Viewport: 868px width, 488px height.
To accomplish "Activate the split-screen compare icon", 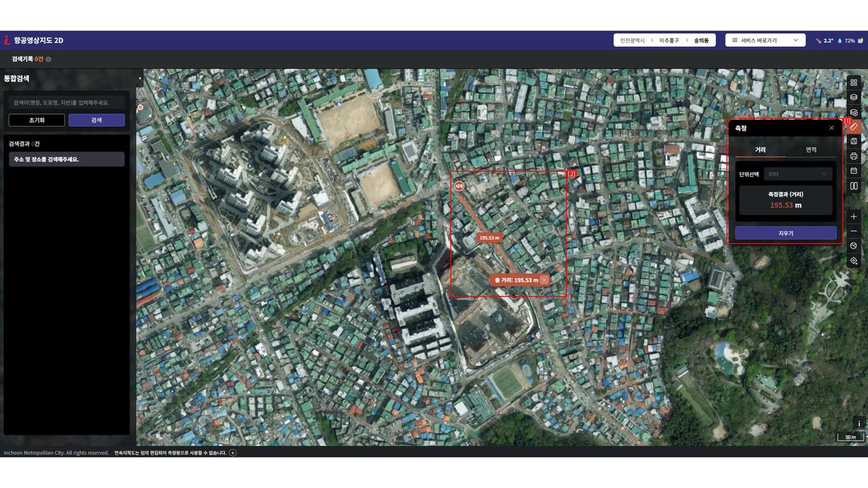I will 854,186.
